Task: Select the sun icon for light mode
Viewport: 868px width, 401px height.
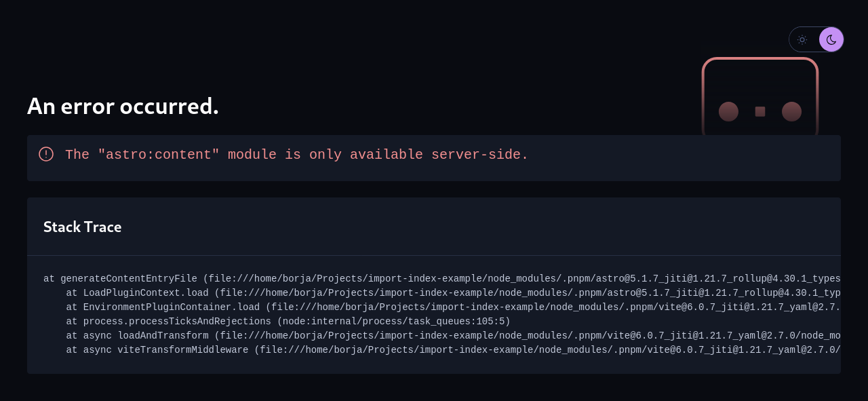Action: (802, 39)
